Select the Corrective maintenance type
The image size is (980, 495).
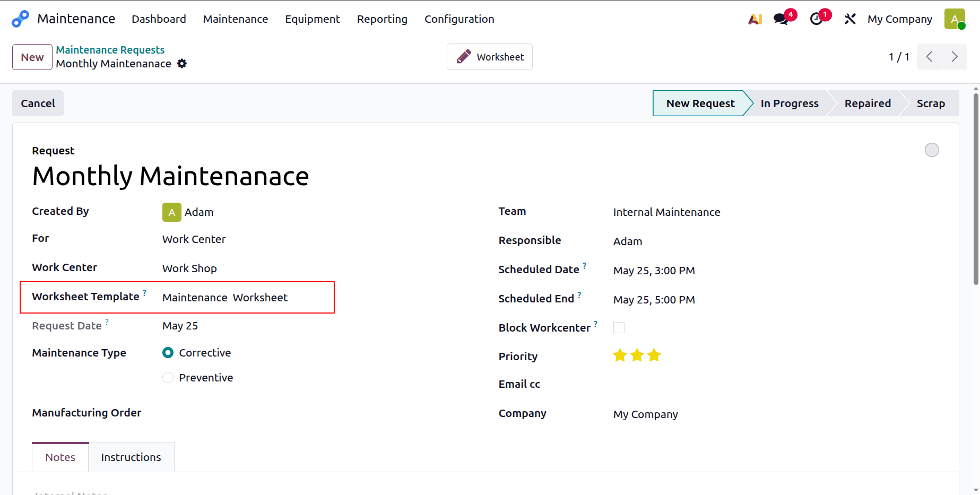tap(168, 353)
